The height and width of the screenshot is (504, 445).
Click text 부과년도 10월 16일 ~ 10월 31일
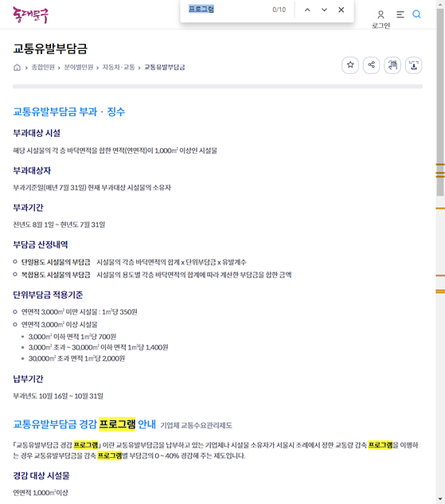[58, 396]
